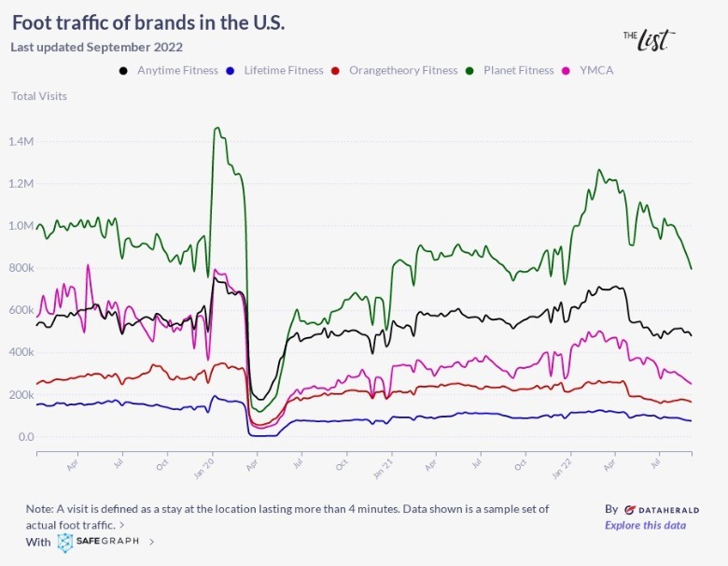728x566 pixels.
Task: Click the black Anytime Fitness legend dot
Action: click(124, 71)
